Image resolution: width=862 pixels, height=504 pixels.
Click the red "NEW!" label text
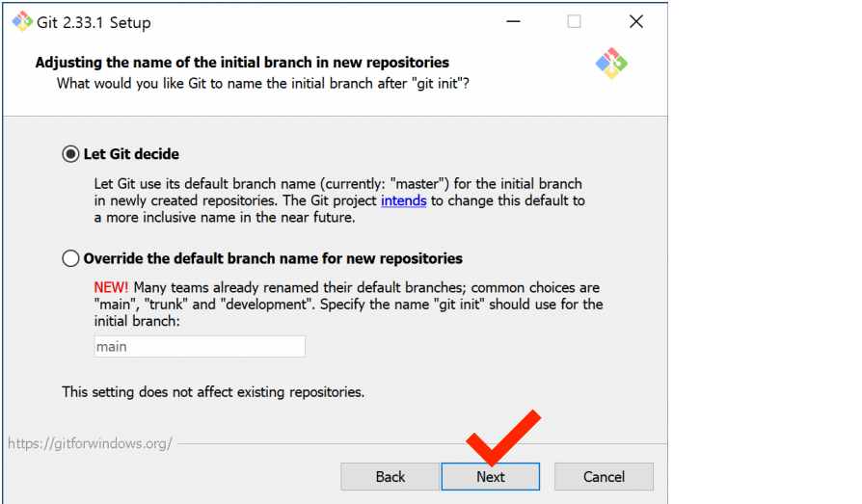click(111, 287)
